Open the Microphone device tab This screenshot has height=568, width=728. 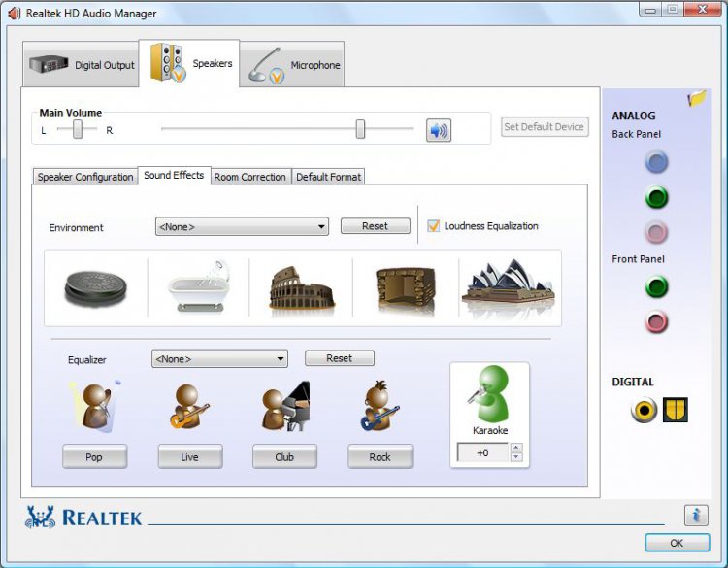pos(292,64)
